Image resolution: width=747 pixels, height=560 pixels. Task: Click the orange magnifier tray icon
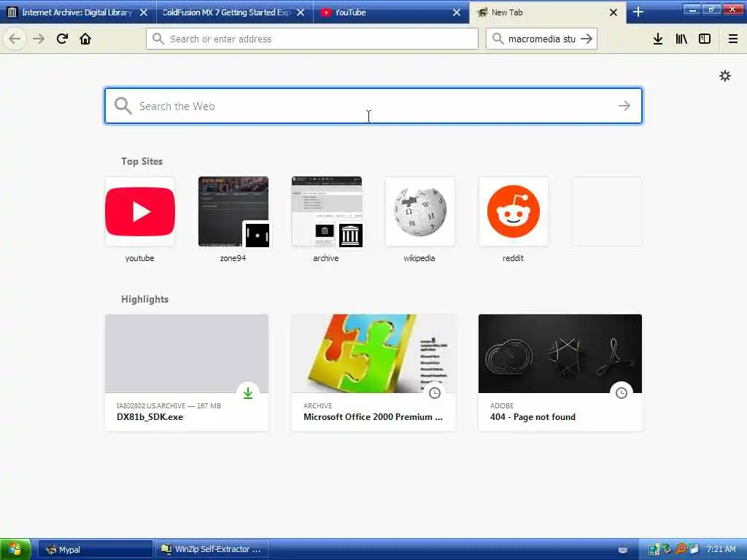pos(681,549)
